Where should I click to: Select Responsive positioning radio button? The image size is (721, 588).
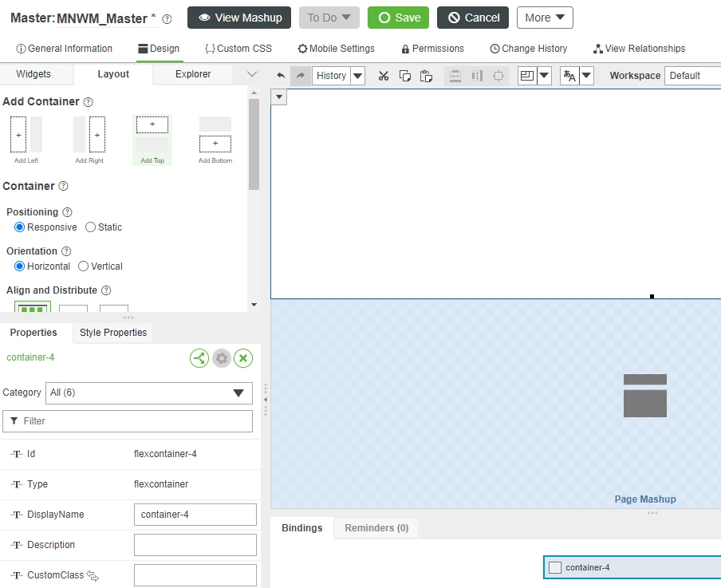[19, 227]
